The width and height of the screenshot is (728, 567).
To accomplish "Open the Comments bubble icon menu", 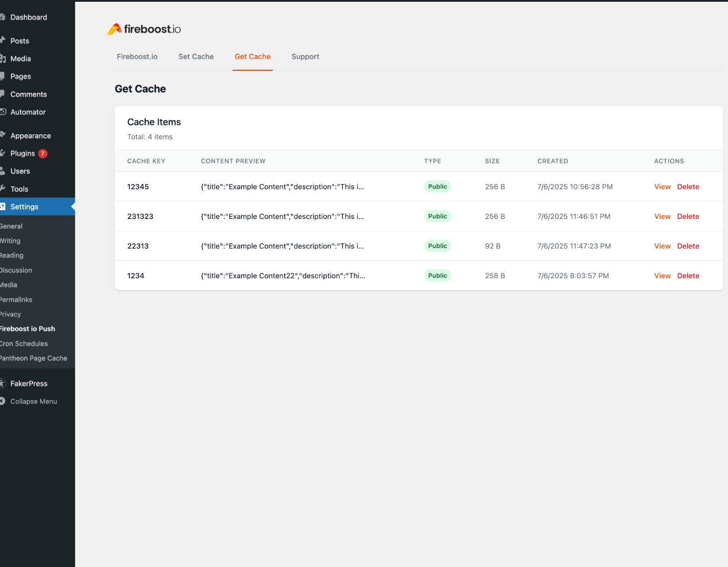I will click(2, 94).
